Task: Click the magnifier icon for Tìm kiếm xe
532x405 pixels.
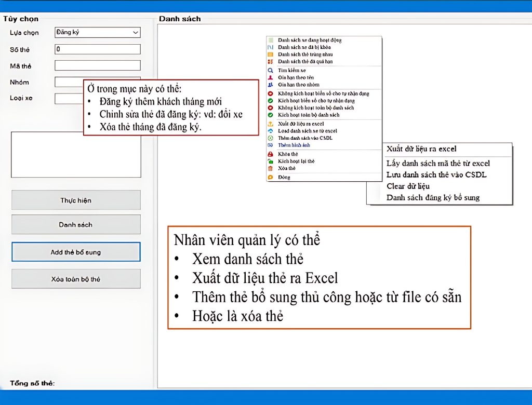Action: (270, 70)
